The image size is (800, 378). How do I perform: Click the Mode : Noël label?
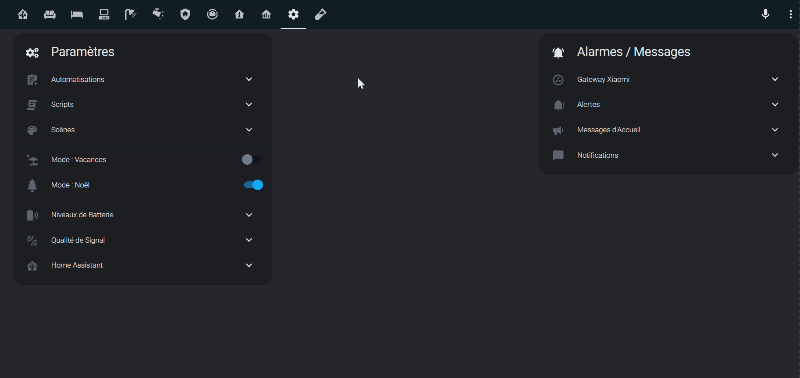click(70, 185)
